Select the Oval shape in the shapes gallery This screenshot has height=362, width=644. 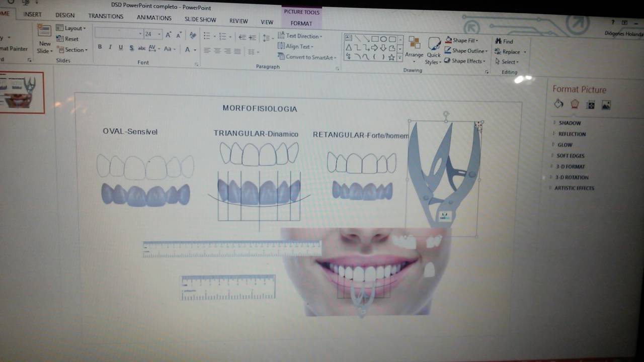(x=383, y=39)
